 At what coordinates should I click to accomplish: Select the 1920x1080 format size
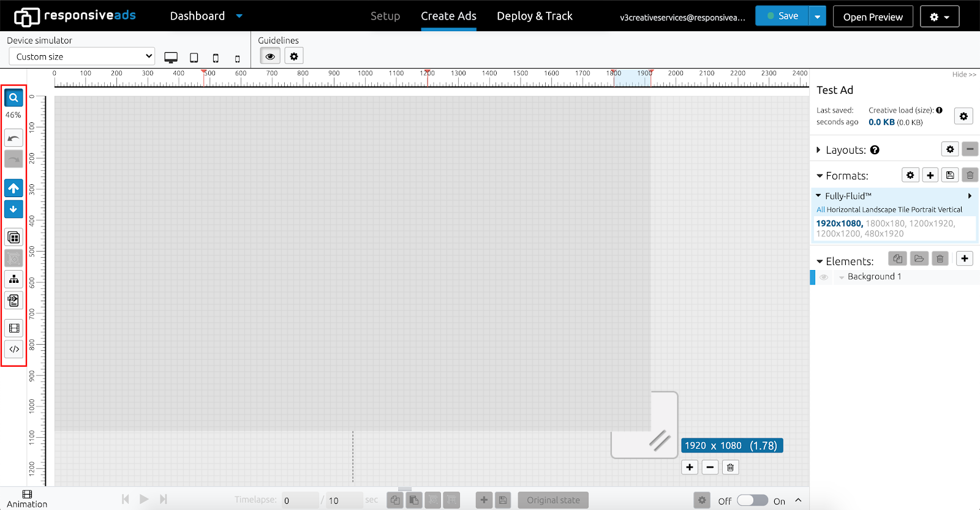coord(839,223)
